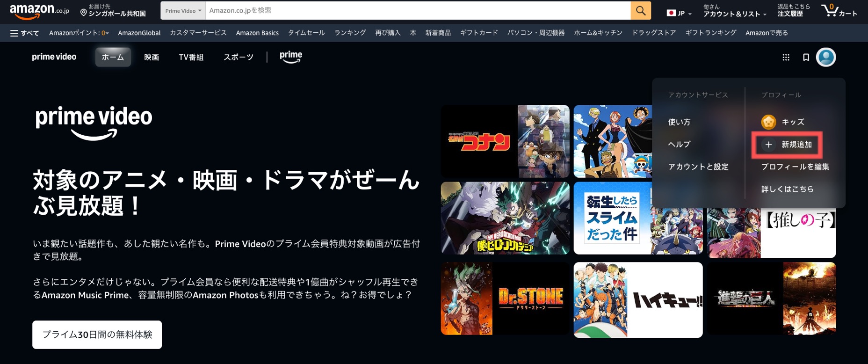Open the タイムセール link

pos(306,33)
